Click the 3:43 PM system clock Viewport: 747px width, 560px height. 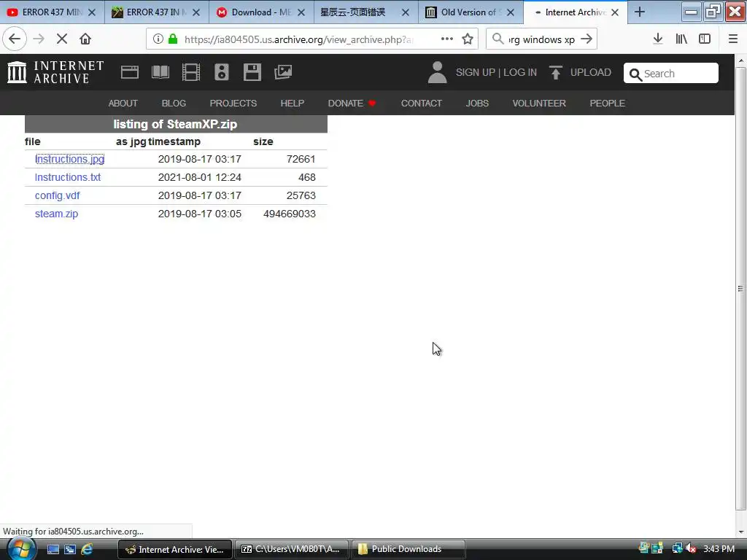tap(719, 548)
